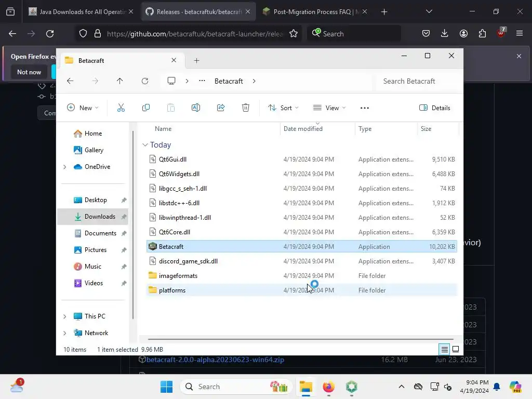Select the imageformats folder
Screen dimensions: 532x399
pos(302,275)
